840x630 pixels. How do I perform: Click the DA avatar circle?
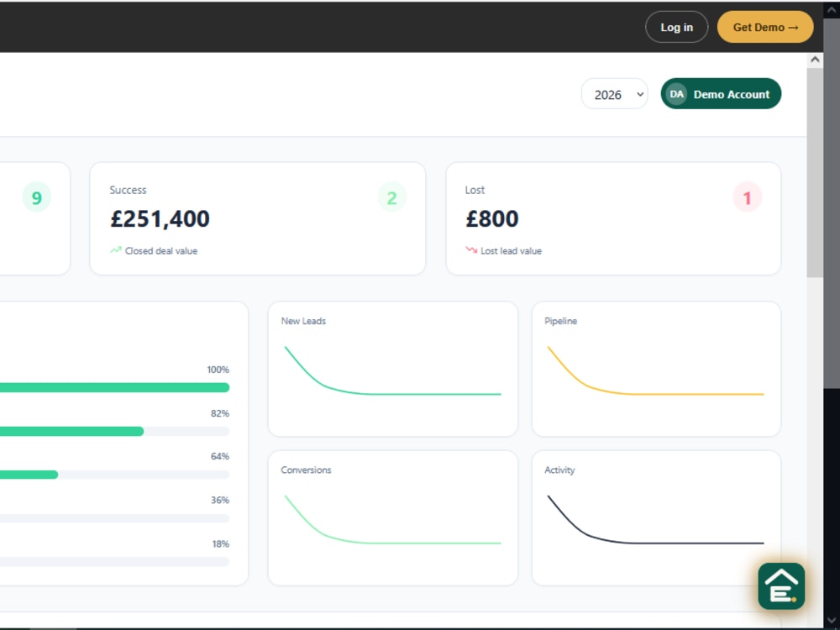coord(676,94)
